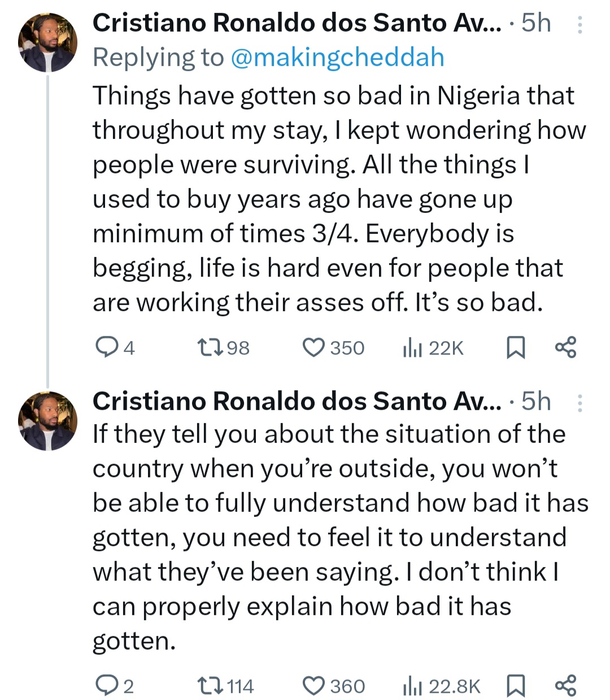Retweet the first tweet about Nigeria
This screenshot has height=700, width=610.
[211, 347]
